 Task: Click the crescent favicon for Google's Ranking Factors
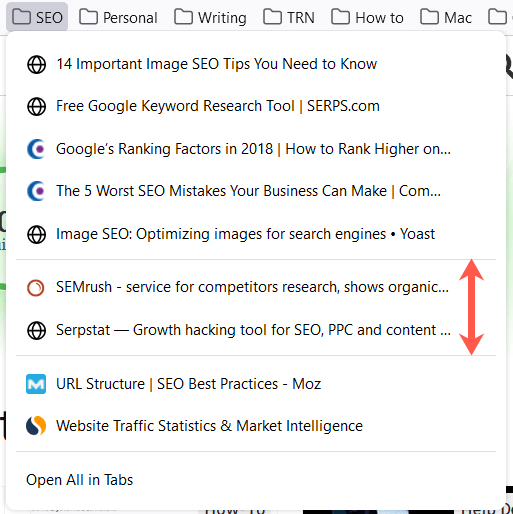(x=36, y=149)
